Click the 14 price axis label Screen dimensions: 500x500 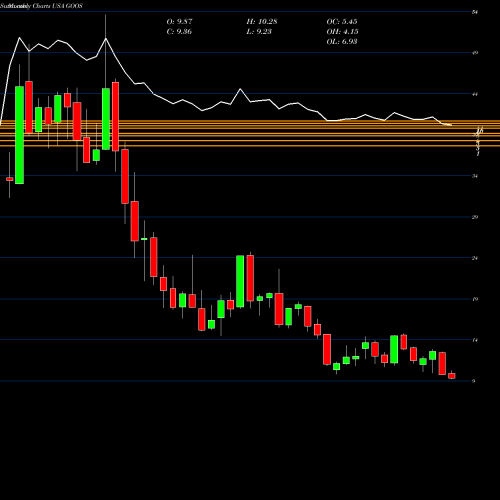click(475, 340)
